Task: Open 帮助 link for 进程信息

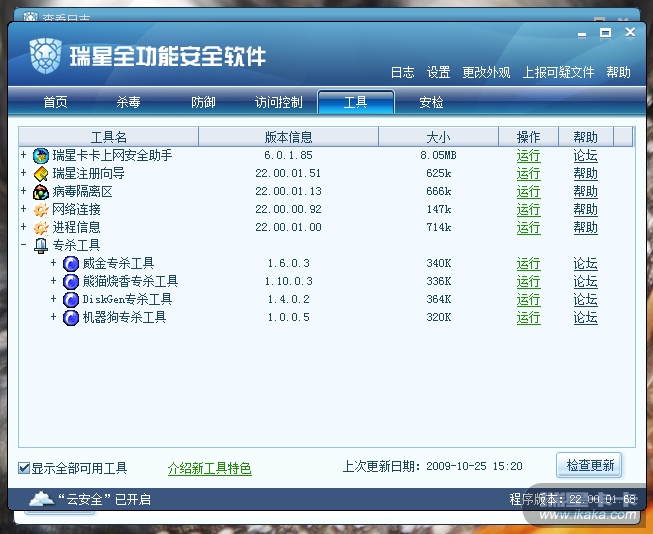Action: 586,227
